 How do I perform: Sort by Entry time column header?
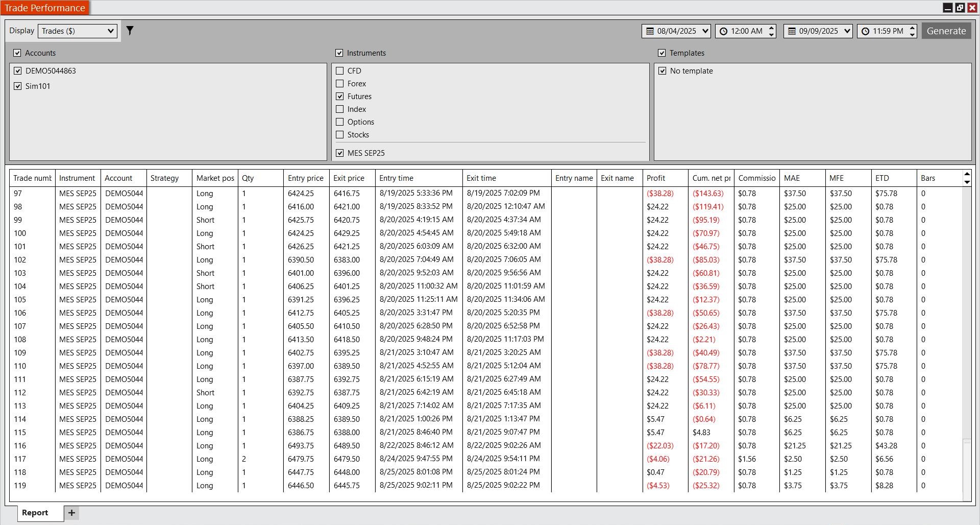tap(419, 178)
